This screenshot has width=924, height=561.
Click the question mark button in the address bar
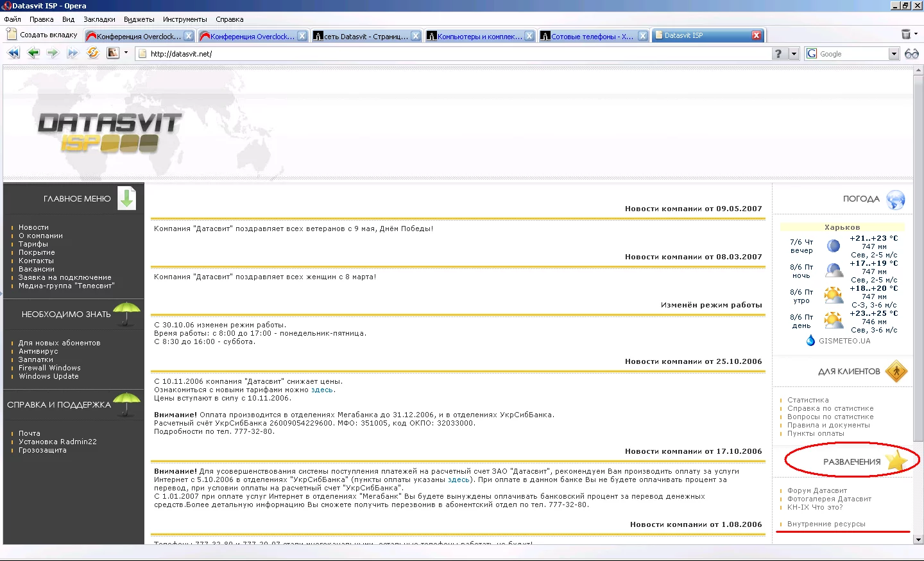click(778, 54)
